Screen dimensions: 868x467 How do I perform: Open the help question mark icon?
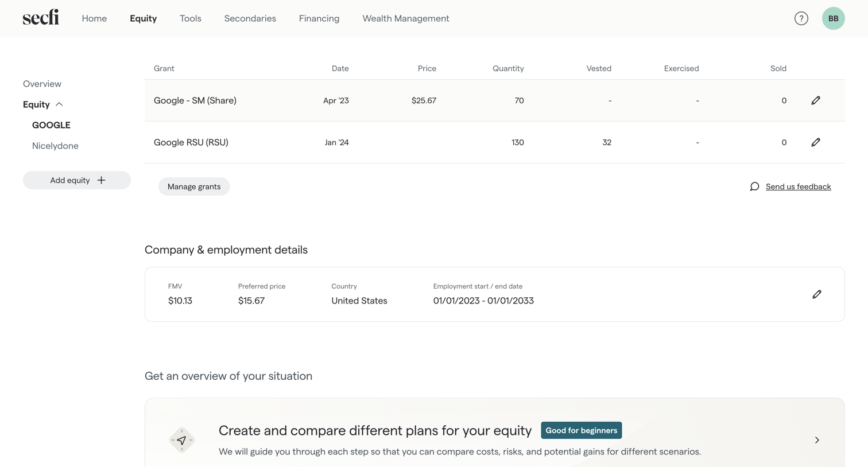pos(801,18)
